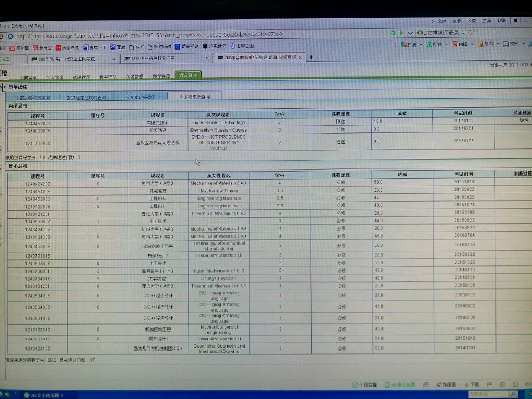Viewport: 532px width, 399px height.
Task: Click the 考试时间 header in 曾不及格 table
Action: point(464,174)
